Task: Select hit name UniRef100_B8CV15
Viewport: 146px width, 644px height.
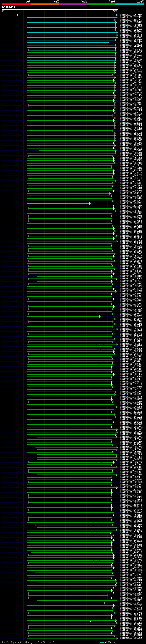Action: click(131, 638)
